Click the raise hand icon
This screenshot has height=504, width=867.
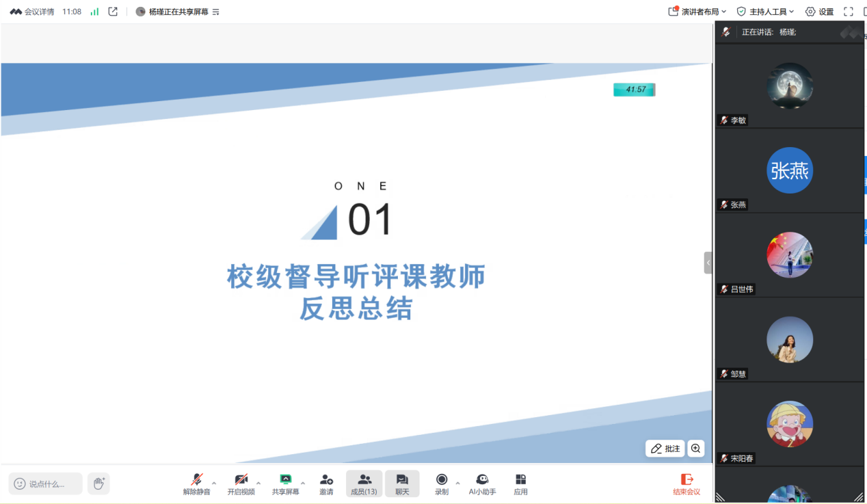(98, 483)
